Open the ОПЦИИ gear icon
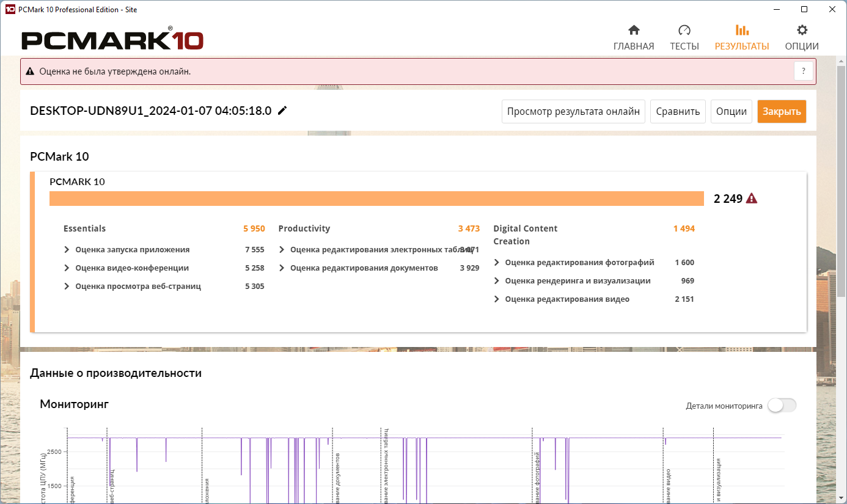The image size is (847, 504). (802, 30)
